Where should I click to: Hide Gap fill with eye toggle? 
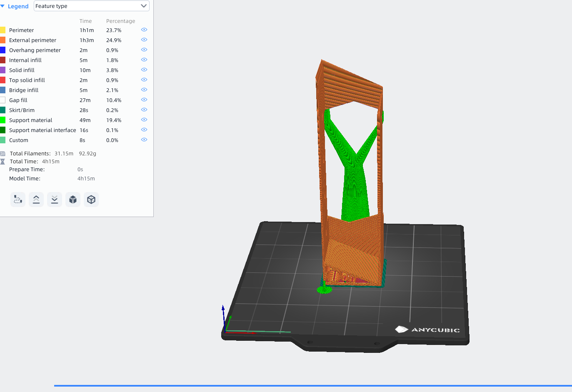(x=144, y=100)
